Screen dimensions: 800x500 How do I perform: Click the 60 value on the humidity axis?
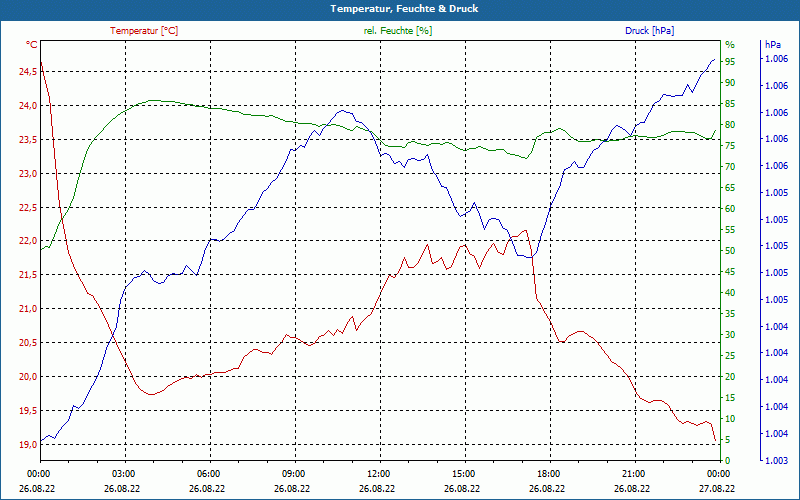click(730, 209)
